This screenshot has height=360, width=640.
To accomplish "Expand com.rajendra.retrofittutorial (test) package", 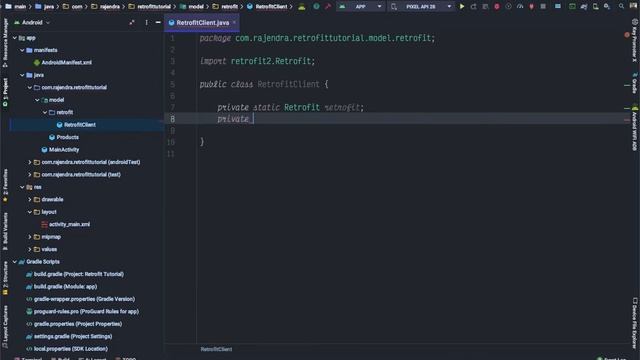I will pyautogui.click(x=29, y=175).
